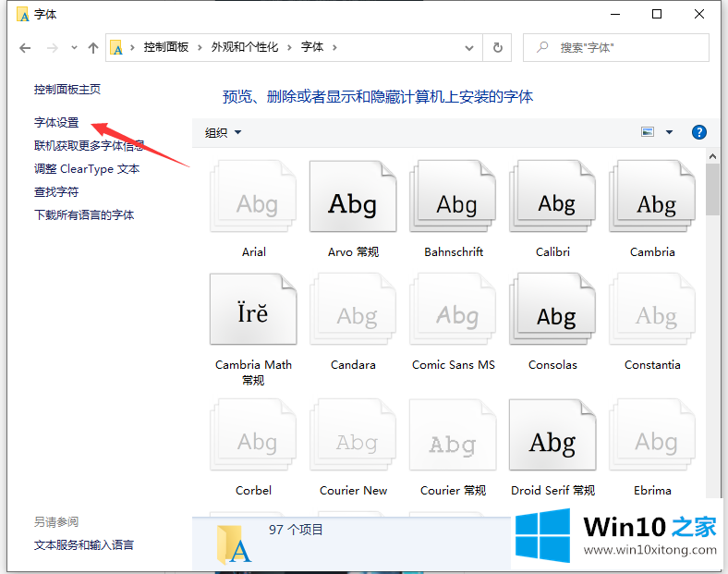Go up one level with up arrow
The height and width of the screenshot is (574, 728).
[93, 47]
